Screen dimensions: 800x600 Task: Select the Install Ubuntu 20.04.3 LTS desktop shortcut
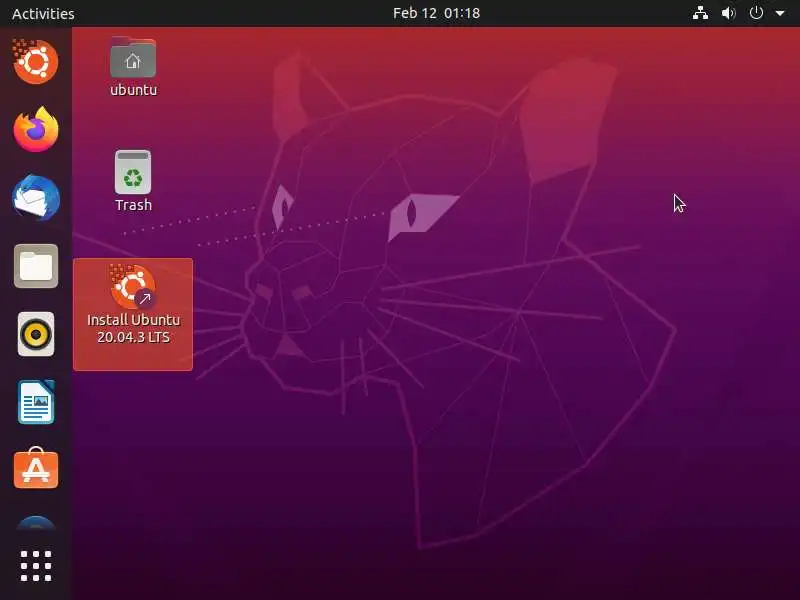pos(133,314)
